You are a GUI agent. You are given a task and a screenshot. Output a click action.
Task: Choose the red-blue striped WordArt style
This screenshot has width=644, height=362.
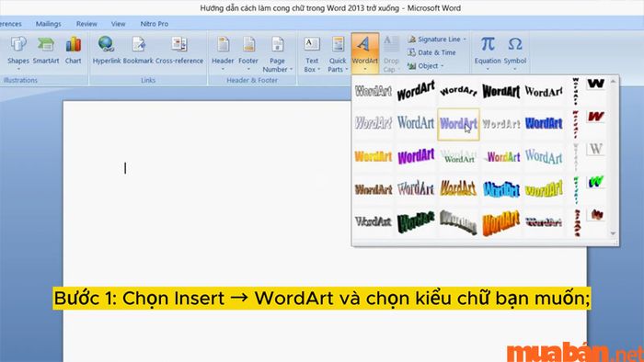pyautogui.click(x=544, y=221)
